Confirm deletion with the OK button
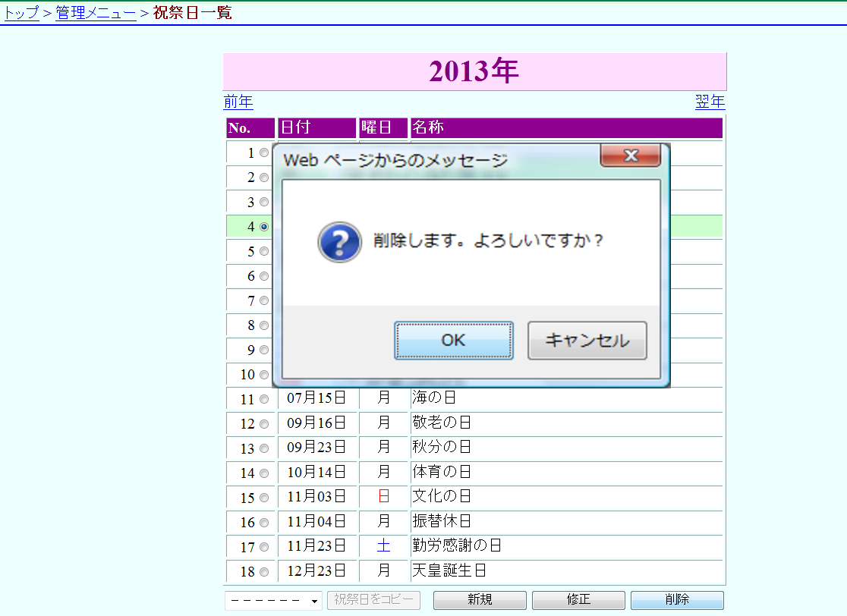This screenshot has width=847, height=616. pyautogui.click(x=454, y=341)
